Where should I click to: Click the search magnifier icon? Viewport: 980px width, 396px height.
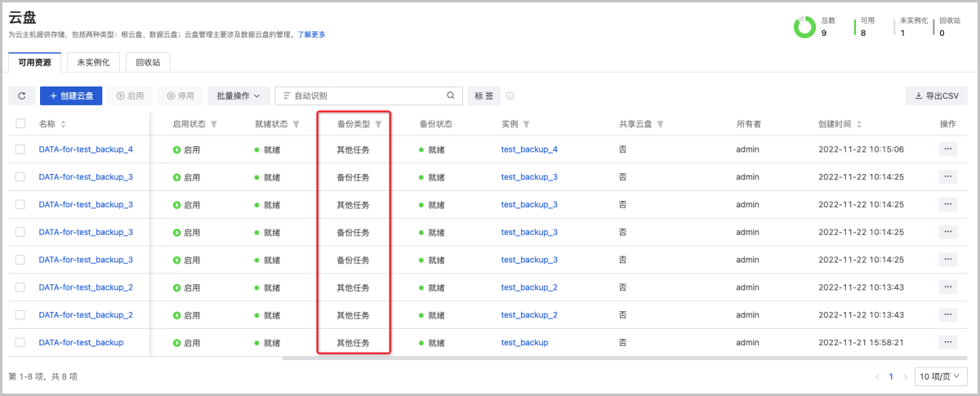[450, 96]
